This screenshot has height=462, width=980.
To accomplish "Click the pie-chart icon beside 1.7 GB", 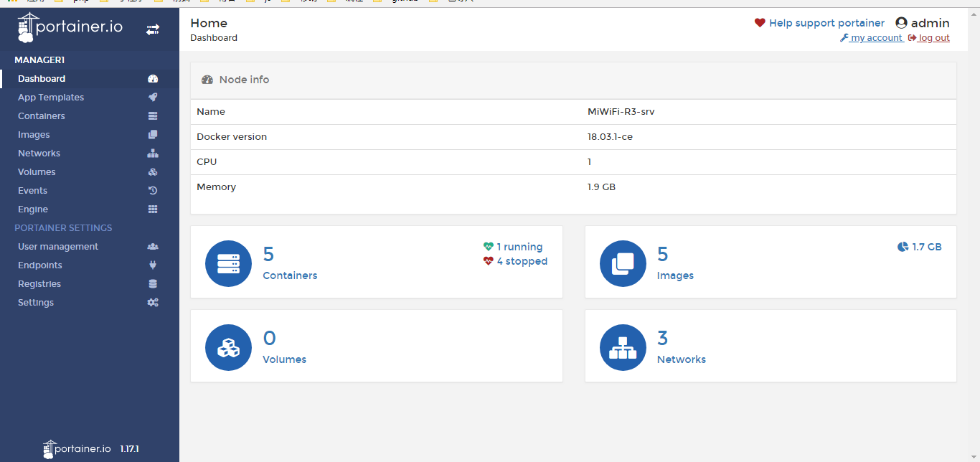I will [x=902, y=246].
